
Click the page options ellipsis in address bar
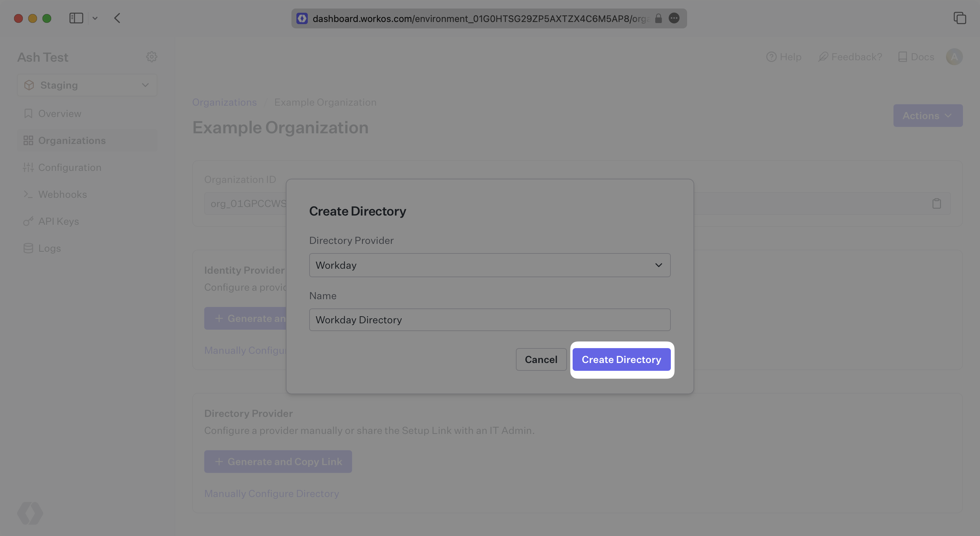coord(674,18)
